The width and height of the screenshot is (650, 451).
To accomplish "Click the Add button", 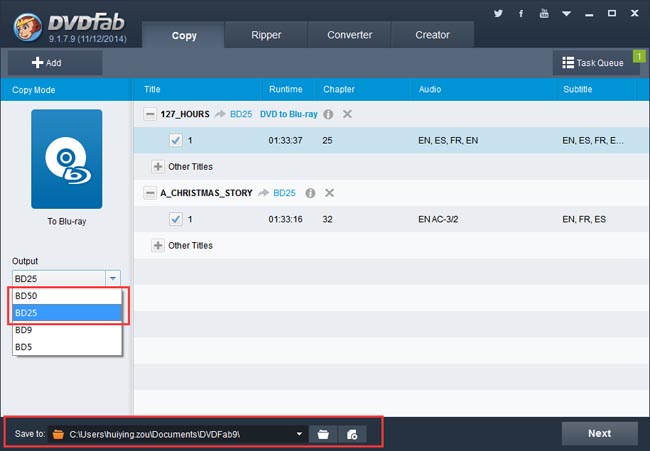I will pyautogui.click(x=55, y=63).
